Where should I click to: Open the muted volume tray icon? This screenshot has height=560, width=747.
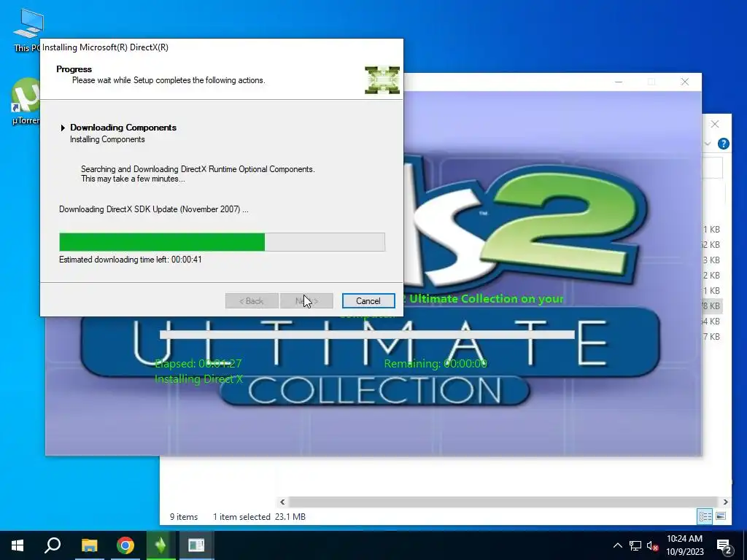652,545
